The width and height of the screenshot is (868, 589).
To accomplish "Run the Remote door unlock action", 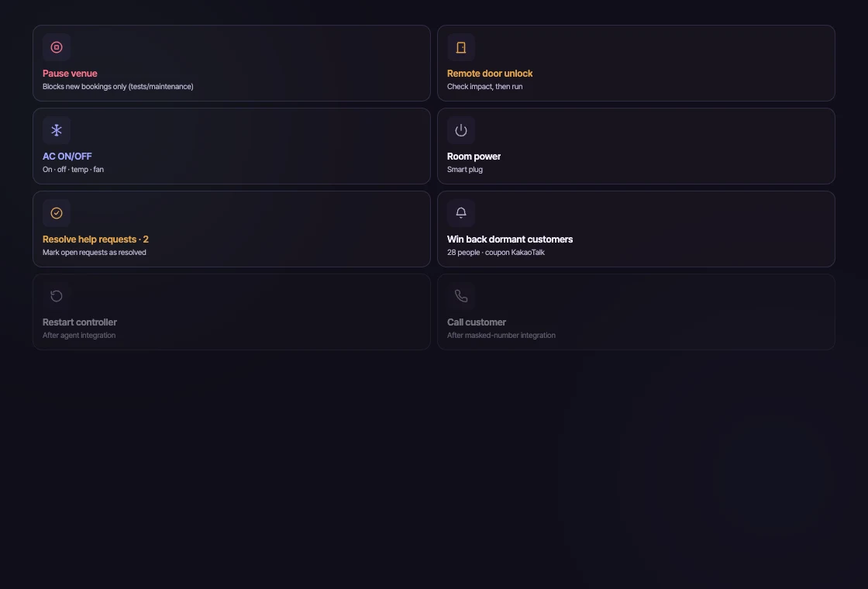I will (x=636, y=63).
